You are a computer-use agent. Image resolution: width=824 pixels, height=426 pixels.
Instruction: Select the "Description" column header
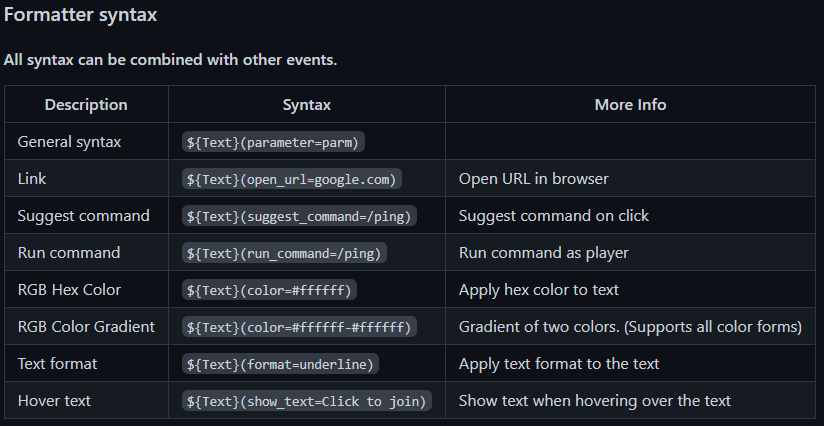86,104
